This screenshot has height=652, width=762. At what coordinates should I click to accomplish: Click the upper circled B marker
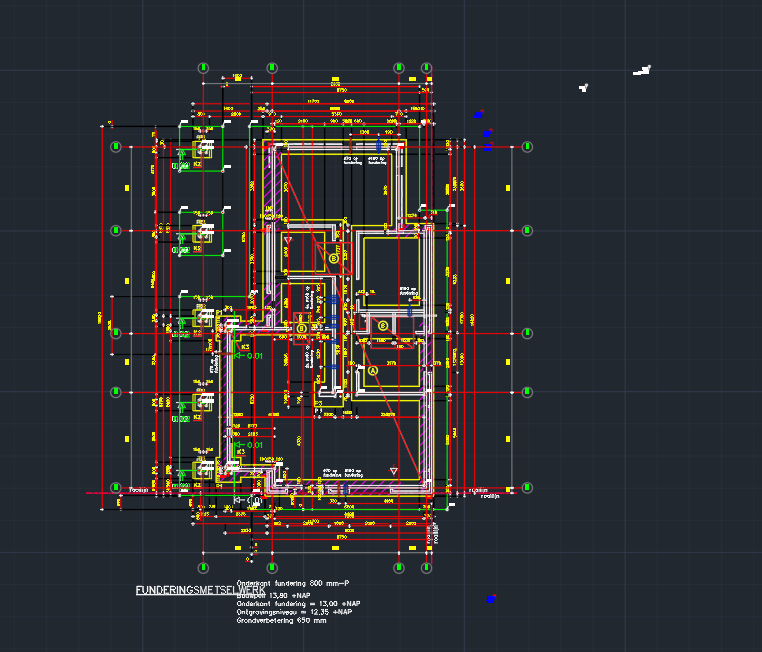pos(334,258)
